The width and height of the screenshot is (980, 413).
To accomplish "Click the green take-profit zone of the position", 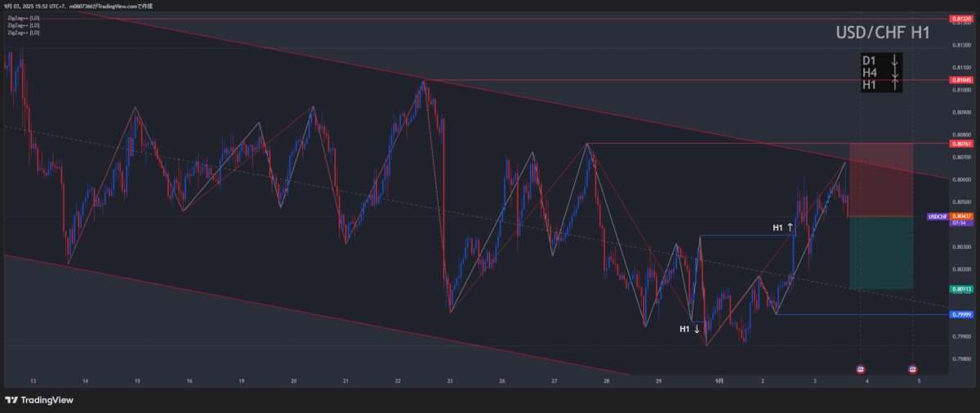I will (x=881, y=253).
